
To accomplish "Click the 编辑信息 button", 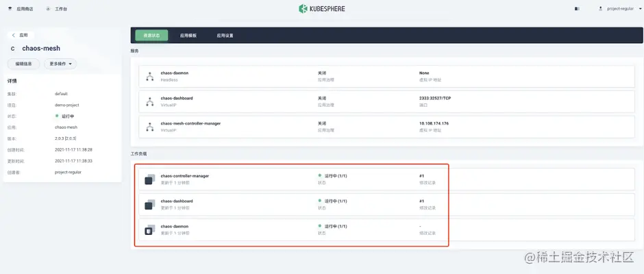I will [x=23, y=64].
